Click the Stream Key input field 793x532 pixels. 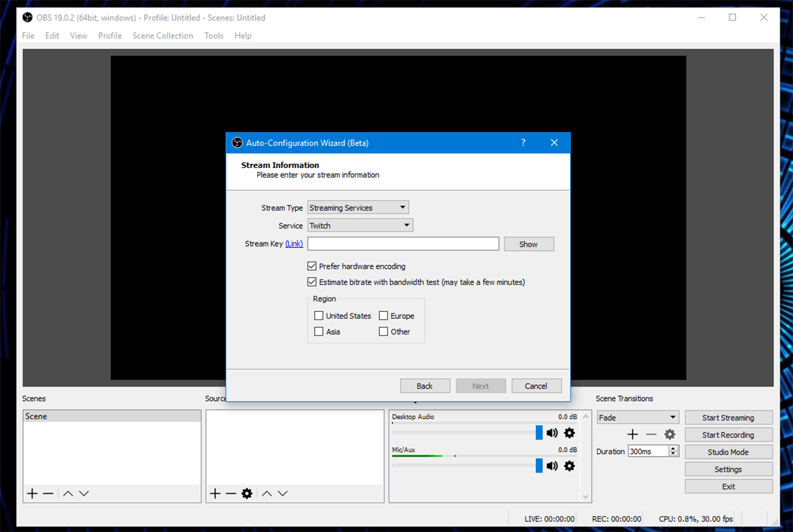pos(403,244)
